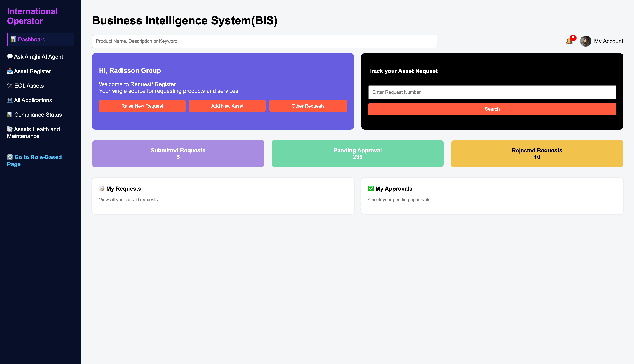Viewport: 634px width, 364px height.
Task: Click the All Applications people icon
Action: [10, 100]
